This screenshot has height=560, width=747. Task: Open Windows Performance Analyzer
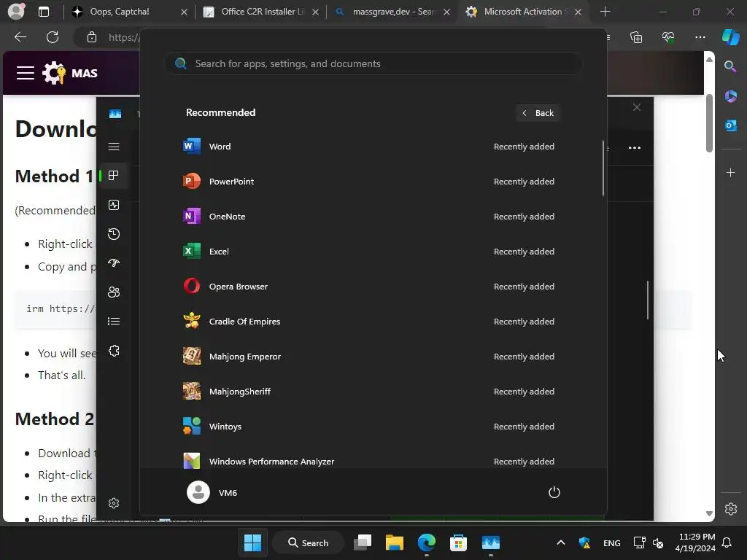click(x=370, y=461)
